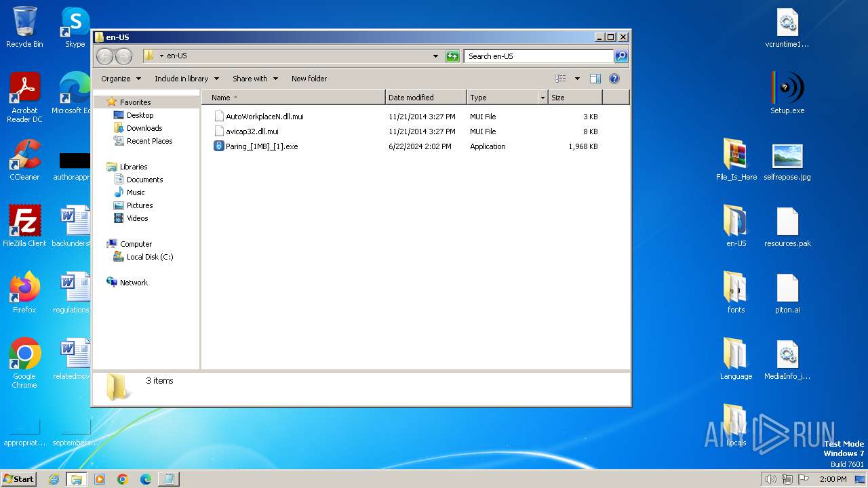Open Type column filter dropdown arrow
The image size is (868, 488).
pos(542,98)
